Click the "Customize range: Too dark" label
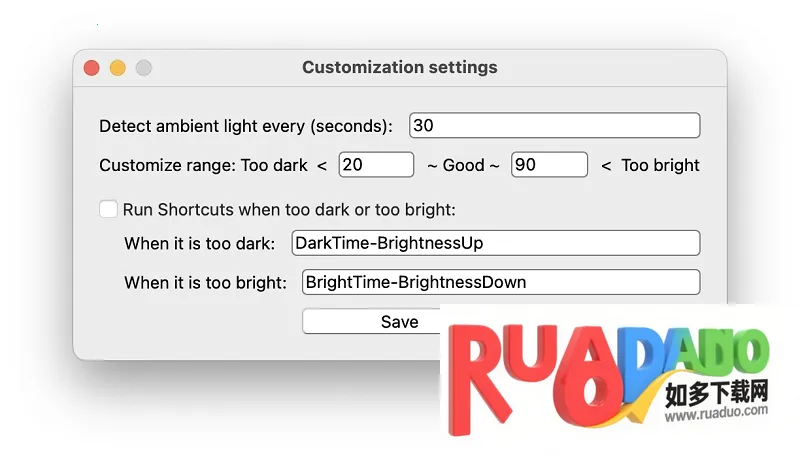 tap(203, 166)
